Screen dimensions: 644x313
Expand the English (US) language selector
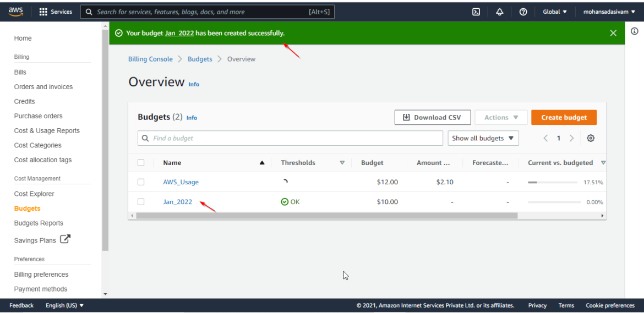(x=64, y=306)
